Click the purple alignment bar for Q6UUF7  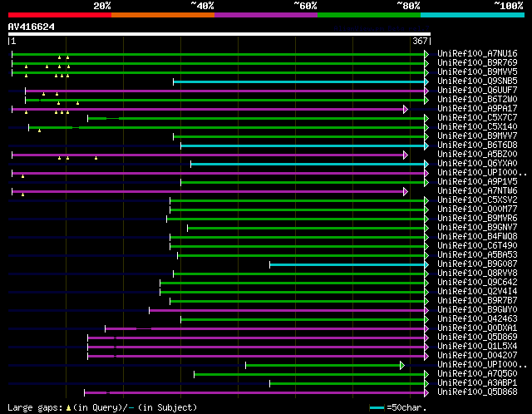click(x=225, y=91)
